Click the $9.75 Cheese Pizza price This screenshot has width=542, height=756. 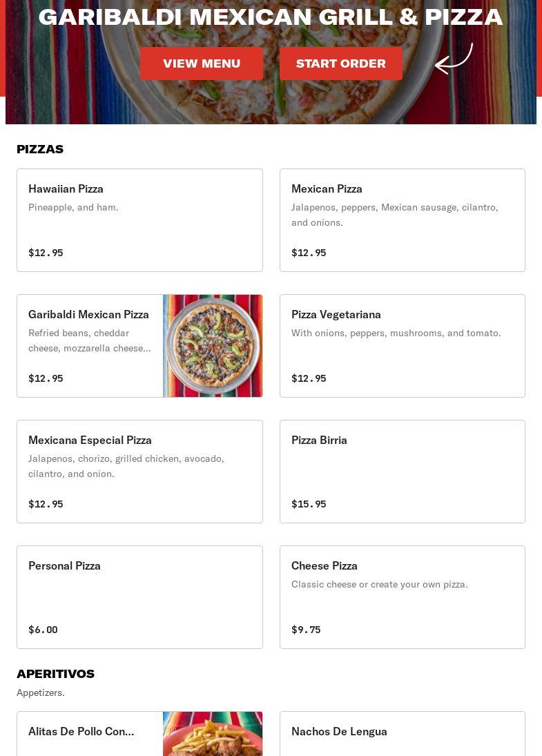pyautogui.click(x=306, y=630)
